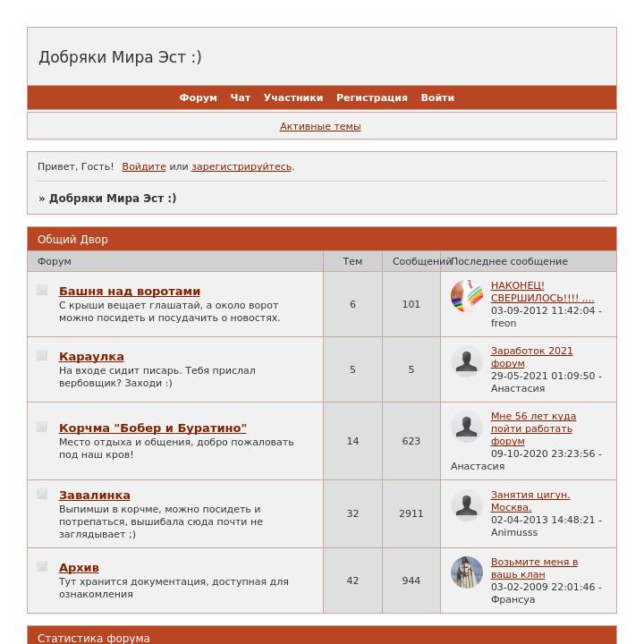Viewport: 644px width, 644px height.
Task: Click date 02-04-2013 14:48:21 by Animusss
Action: (543, 520)
